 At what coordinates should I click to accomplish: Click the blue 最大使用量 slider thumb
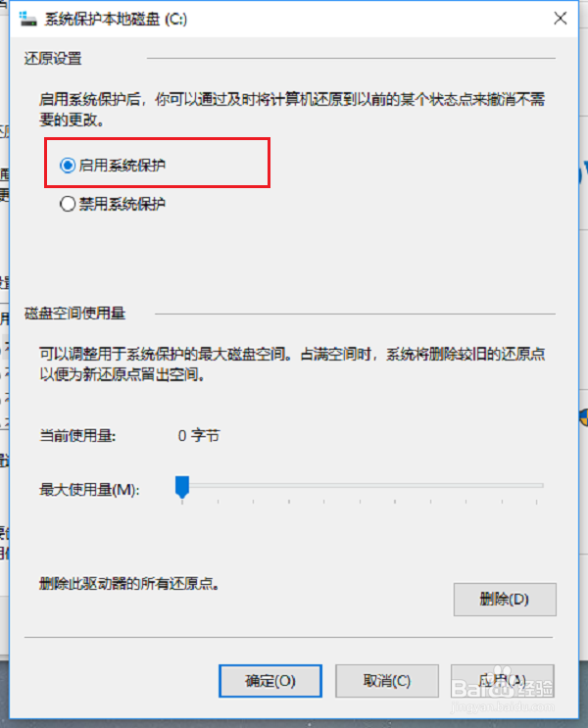182,487
